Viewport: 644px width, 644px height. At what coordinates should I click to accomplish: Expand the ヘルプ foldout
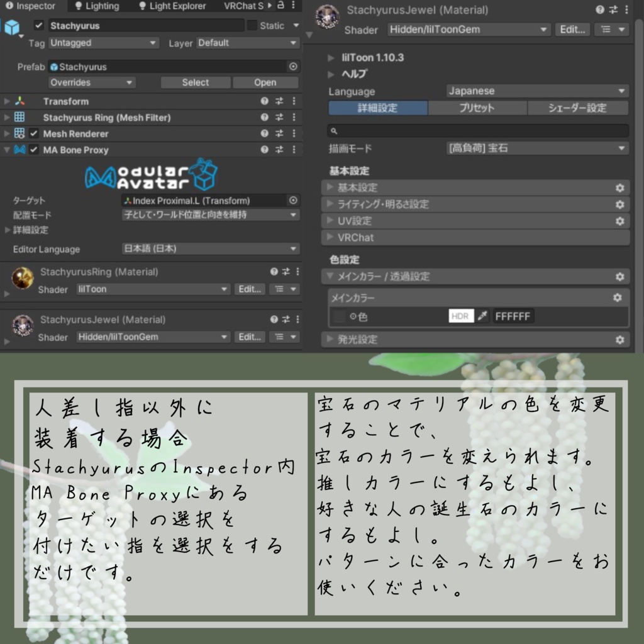331,74
